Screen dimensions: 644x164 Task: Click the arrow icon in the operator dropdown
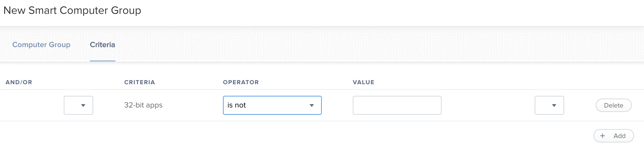click(x=312, y=106)
